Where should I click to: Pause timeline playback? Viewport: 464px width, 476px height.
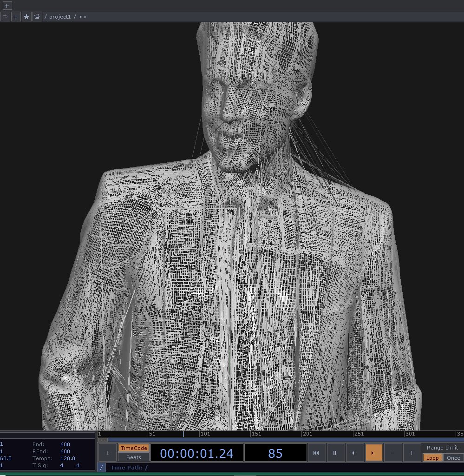tap(335, 453)
